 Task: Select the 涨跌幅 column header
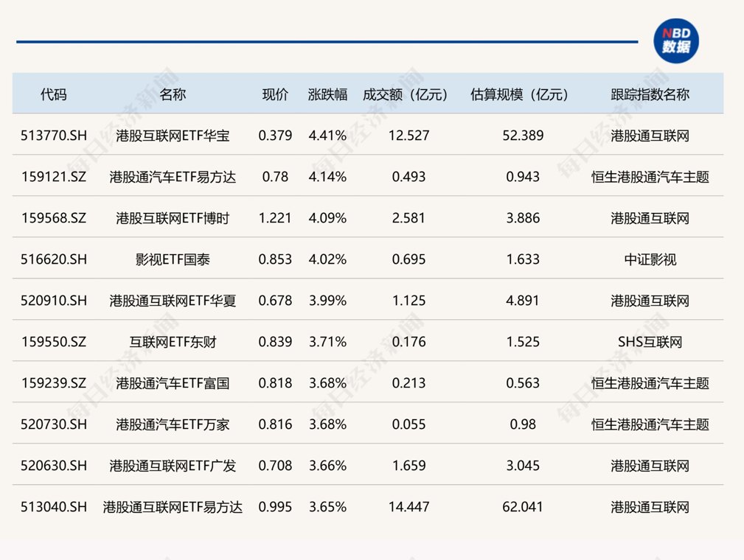327,94
